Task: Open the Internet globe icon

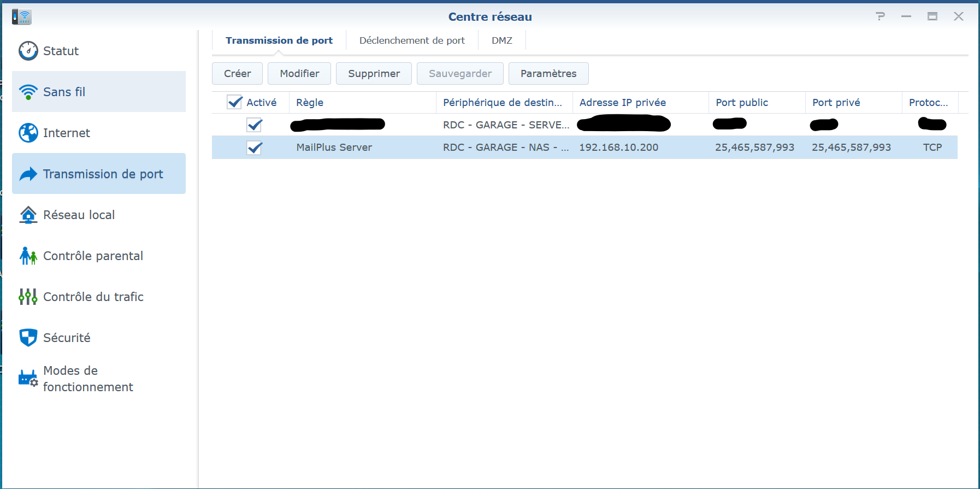Action: click(28, 133)
